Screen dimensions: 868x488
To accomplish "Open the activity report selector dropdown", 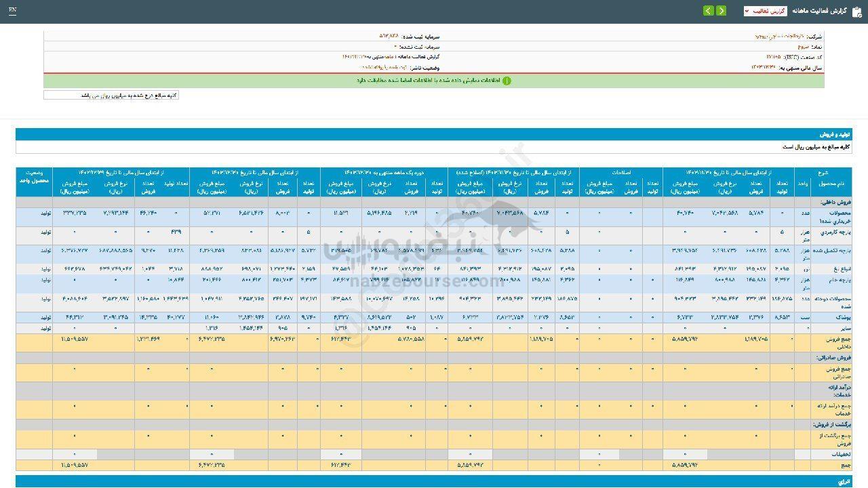I will click(x=765, y=11).
